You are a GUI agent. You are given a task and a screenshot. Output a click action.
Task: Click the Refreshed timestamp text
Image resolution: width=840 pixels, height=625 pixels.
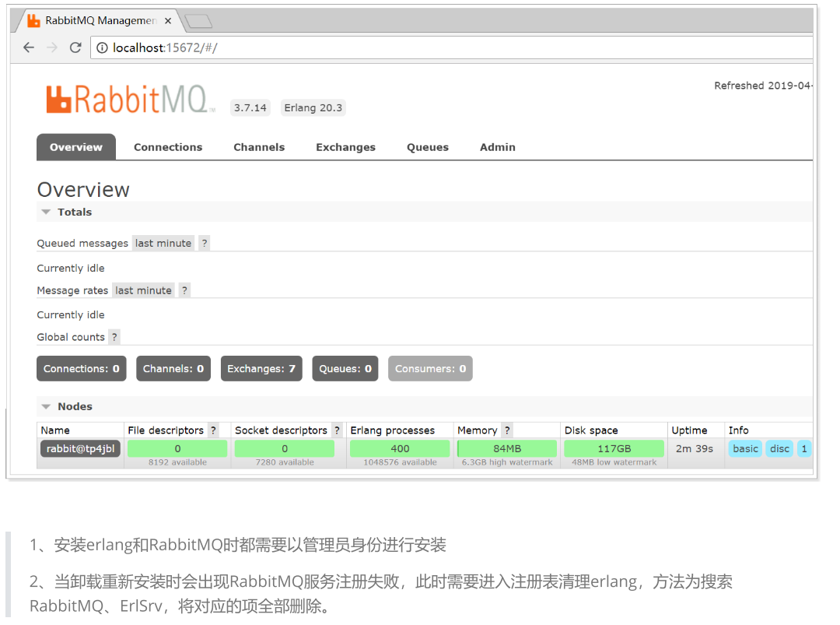click(764, 86)
